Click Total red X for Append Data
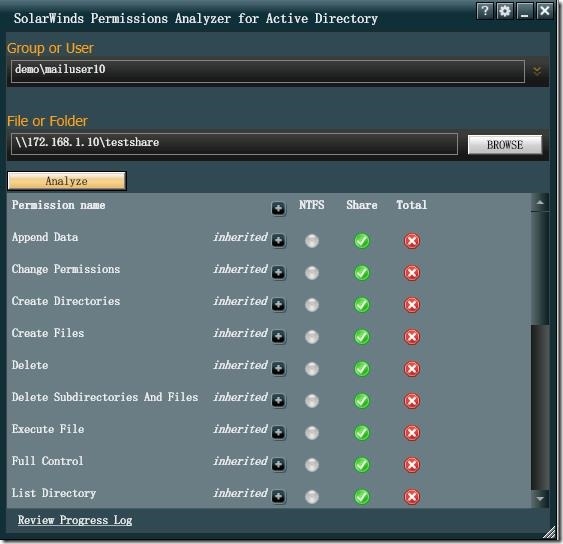Image resolution: width=563 pixels, height=544 pixels. point(412,241)
